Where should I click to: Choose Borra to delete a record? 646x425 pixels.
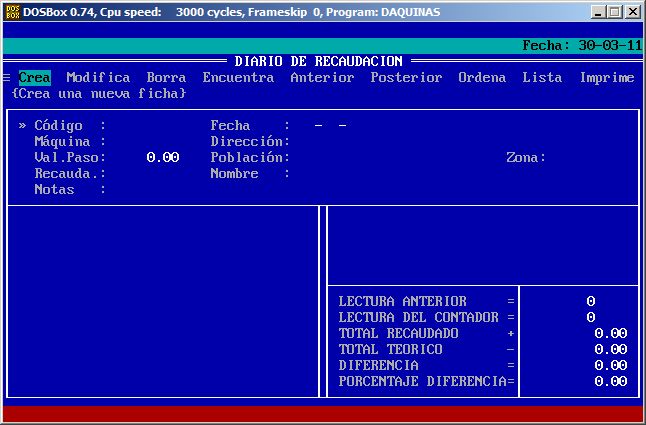click(x=166, y=78)
